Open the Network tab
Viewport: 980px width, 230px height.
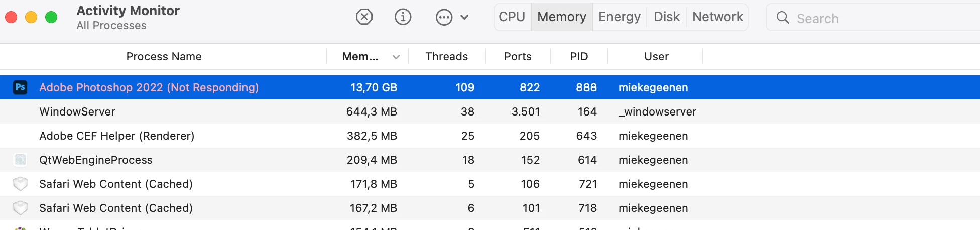717,17
